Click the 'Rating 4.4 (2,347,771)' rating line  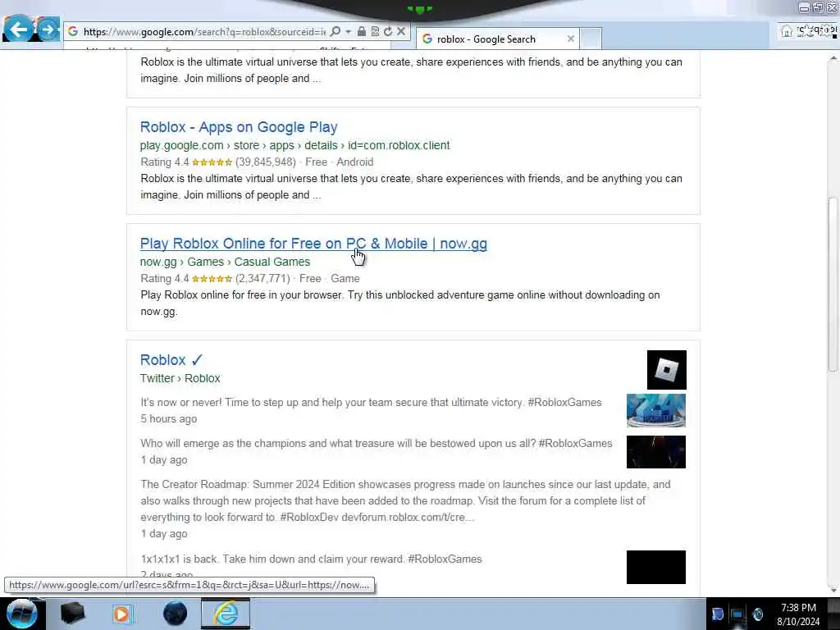[x=249, y=279]
